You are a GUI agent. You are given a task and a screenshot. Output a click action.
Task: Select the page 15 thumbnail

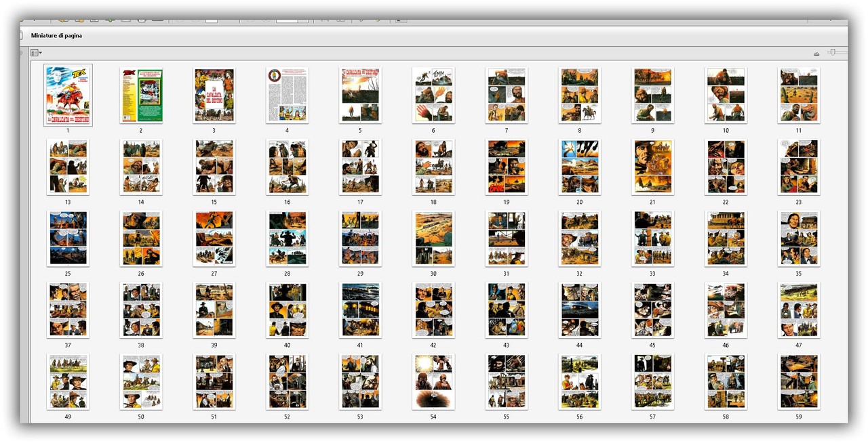(x=214, y=167)
